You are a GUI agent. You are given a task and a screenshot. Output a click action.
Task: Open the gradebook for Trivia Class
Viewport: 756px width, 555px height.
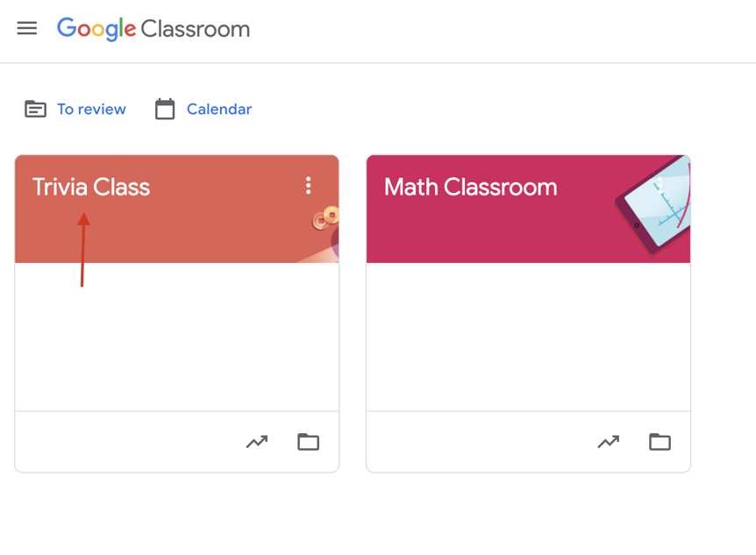tap(257, 442)
